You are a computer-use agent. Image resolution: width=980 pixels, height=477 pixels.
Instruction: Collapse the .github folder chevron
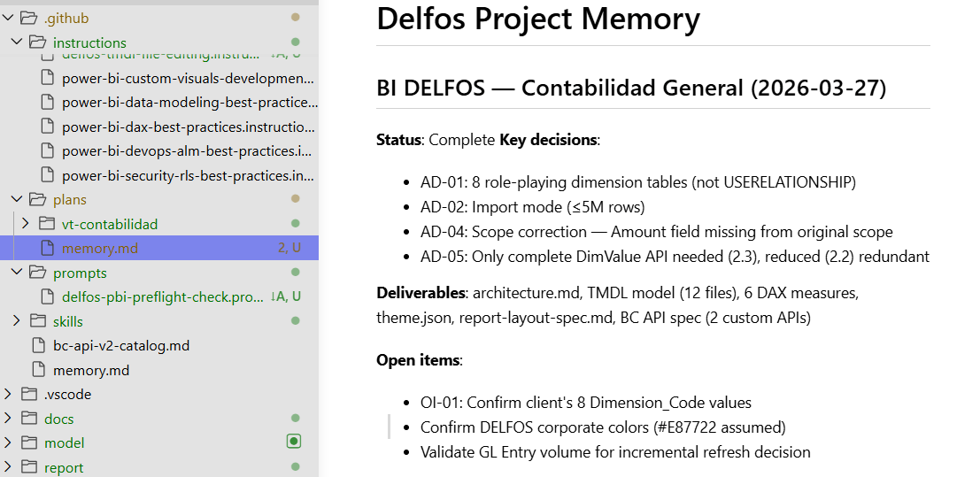[9, 18]
